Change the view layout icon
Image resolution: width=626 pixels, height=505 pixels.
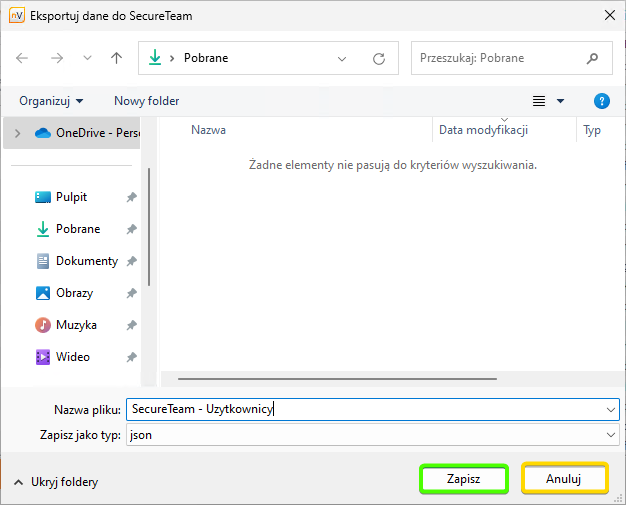[539, 101]
